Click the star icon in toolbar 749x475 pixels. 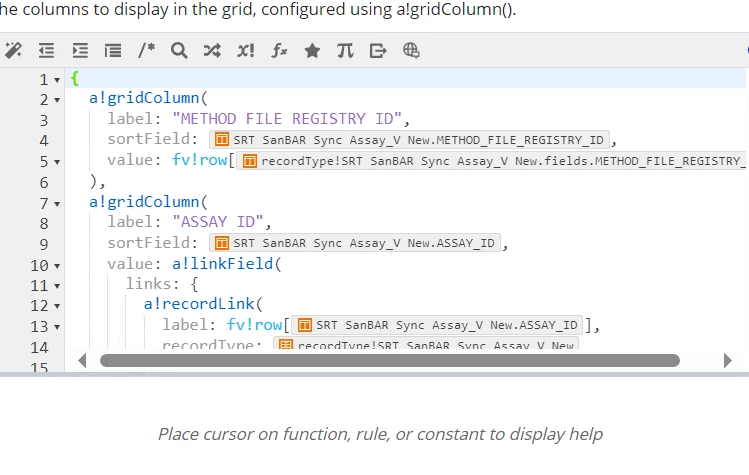pyautogui.click(x=312, y=50)
